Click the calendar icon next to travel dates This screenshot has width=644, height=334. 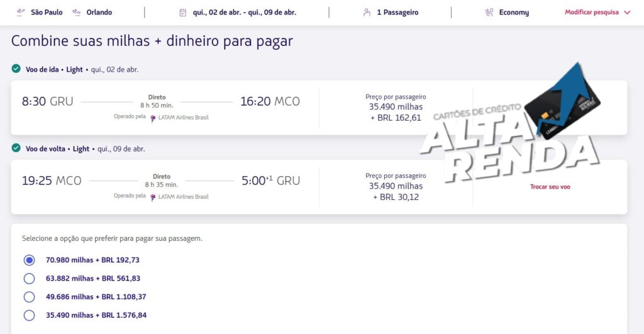coord(183,13)
